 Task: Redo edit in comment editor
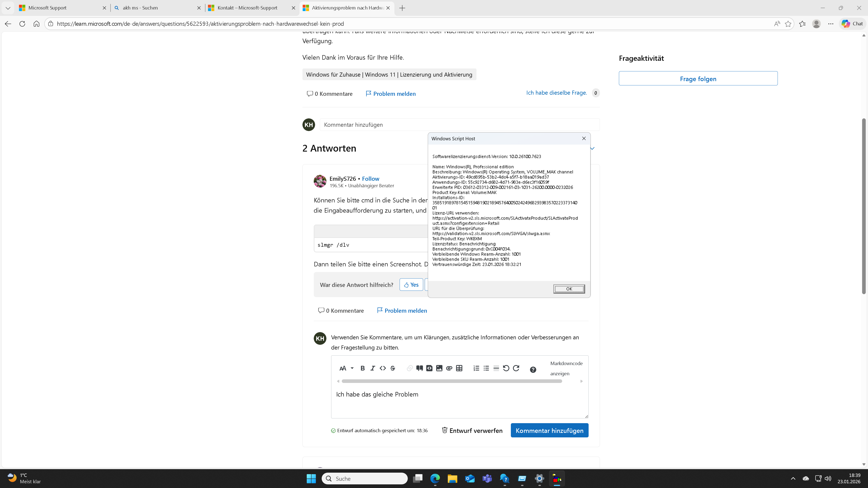(x=516, y=368)
